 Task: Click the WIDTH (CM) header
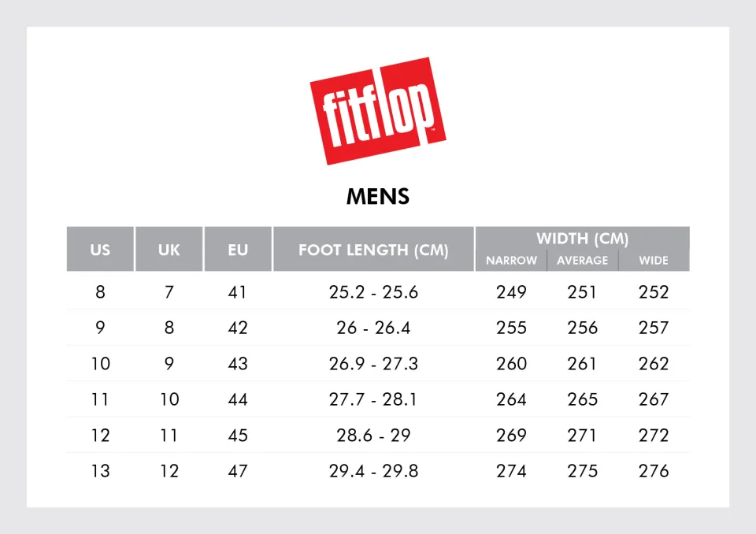click(x=582, y=239)
